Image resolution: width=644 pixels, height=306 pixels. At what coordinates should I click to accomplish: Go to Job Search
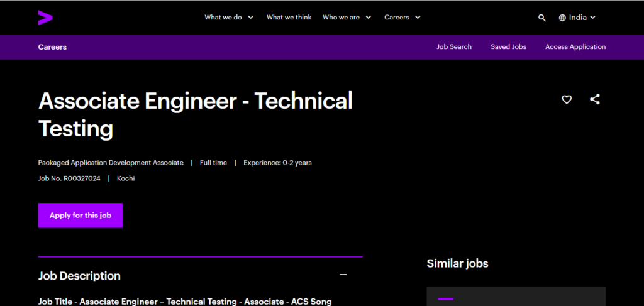tap(454, 46)
